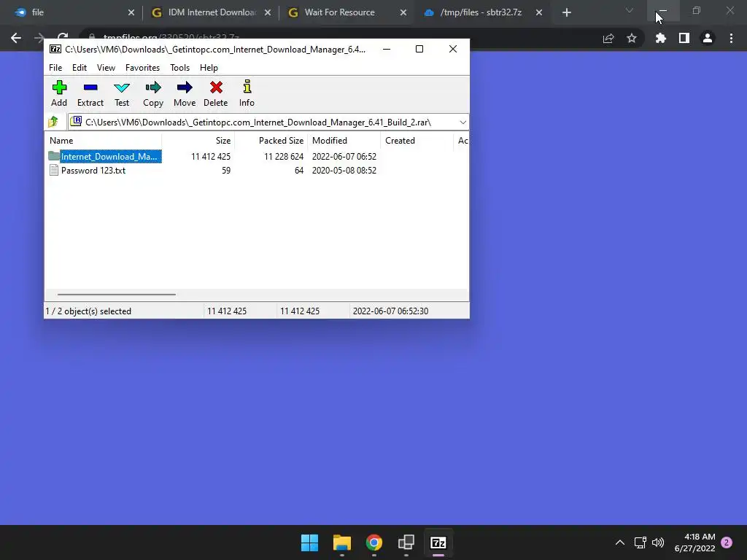Extract files with the Extract icon

90,87
